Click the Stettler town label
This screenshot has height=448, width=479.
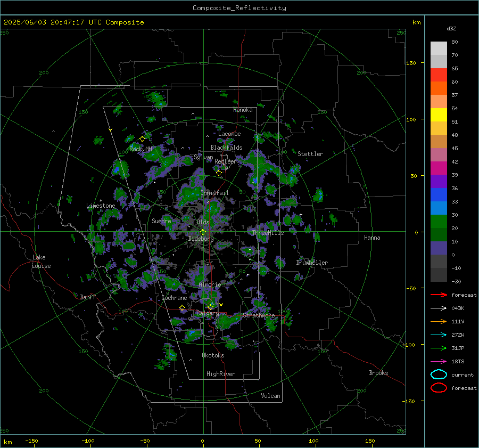tap(310, 154)
